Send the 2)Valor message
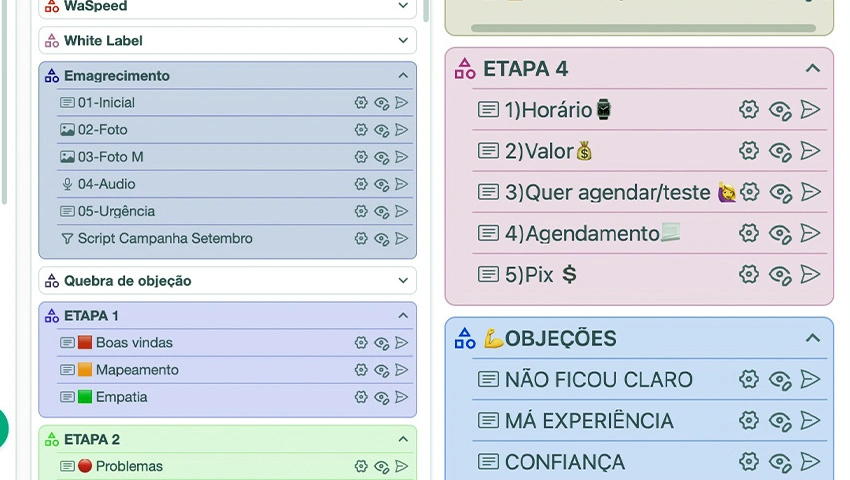Image resolution: width=850 pixels, height=480 pixels. 810,151
